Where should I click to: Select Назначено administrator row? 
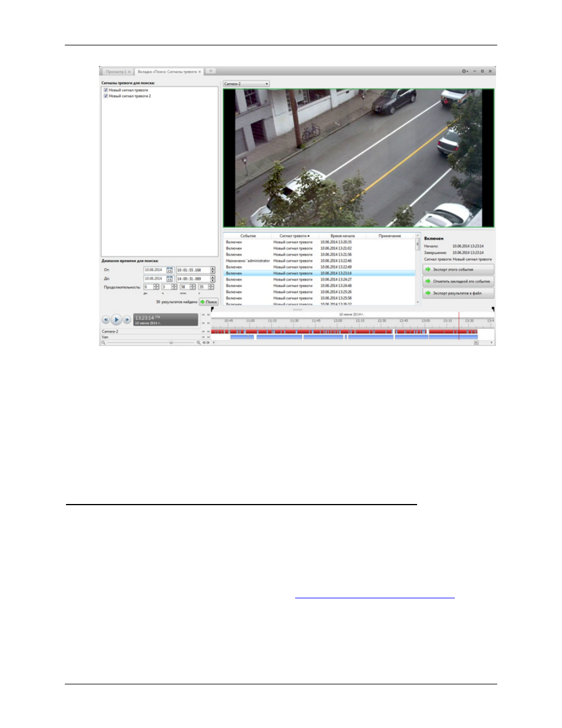319,261
